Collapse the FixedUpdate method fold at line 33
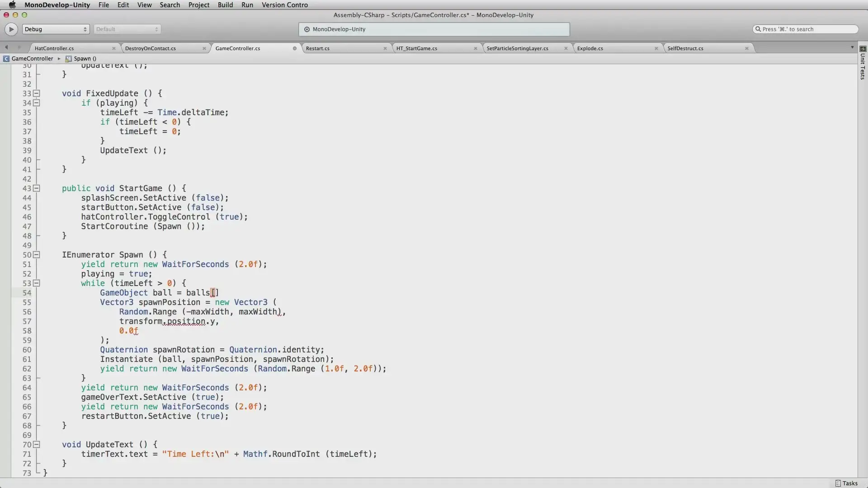Image resolution: width=868 pixels, height=488 pixels. 37,94
